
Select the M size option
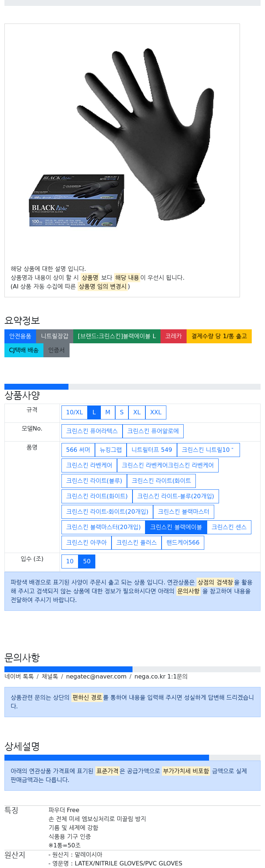click(x=108, y=412)
